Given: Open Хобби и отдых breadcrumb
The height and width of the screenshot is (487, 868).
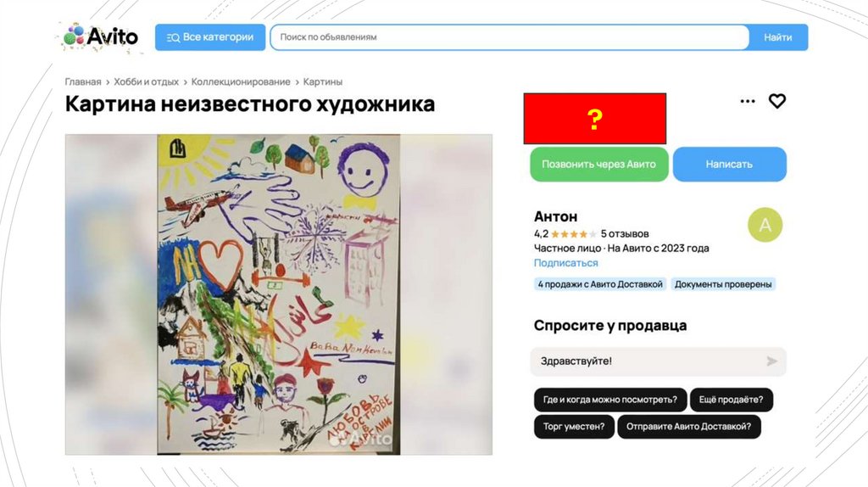Looking at the screenshot, I should tap(146, 82).
